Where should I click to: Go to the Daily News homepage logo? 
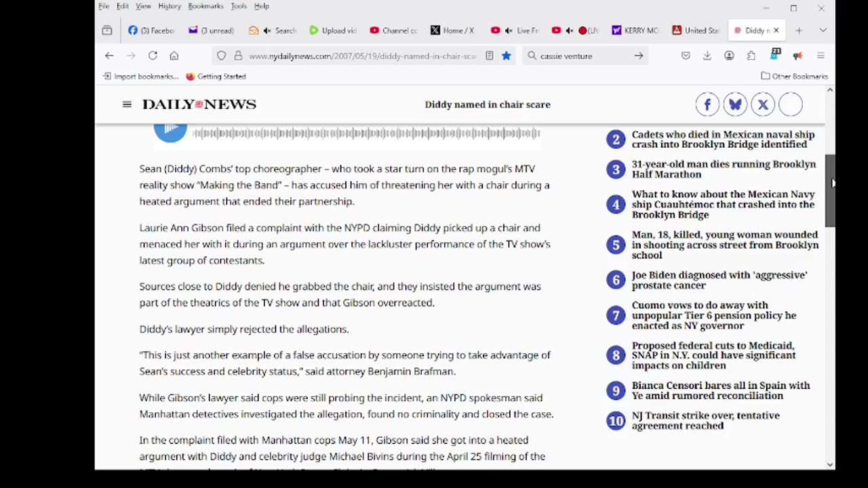199,104
